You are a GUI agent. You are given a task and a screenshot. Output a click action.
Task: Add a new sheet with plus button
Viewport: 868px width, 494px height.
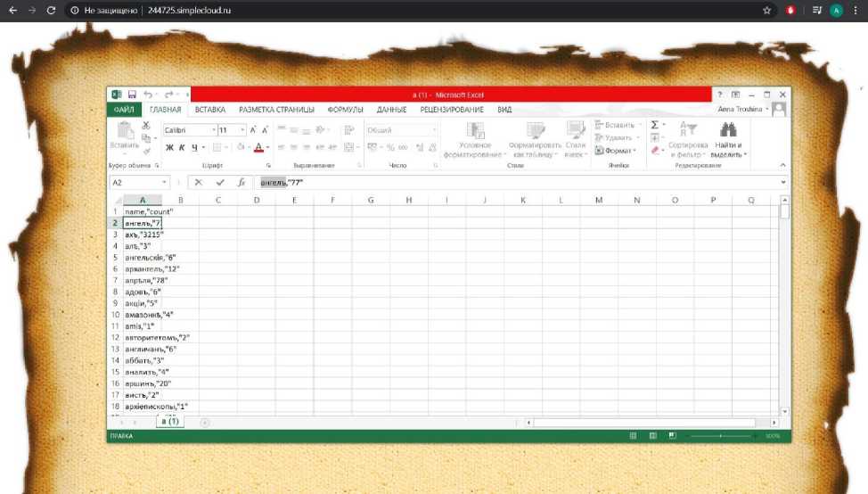[x=204, y=423]
